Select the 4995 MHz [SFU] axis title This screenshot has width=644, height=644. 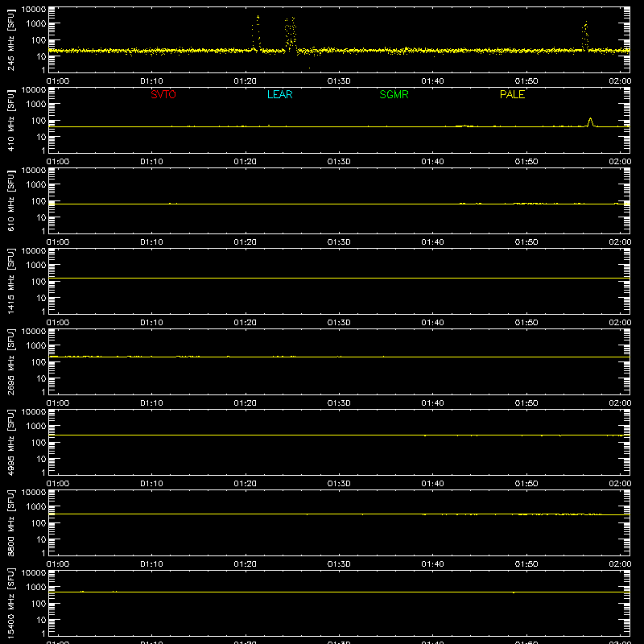pos(11,442)
